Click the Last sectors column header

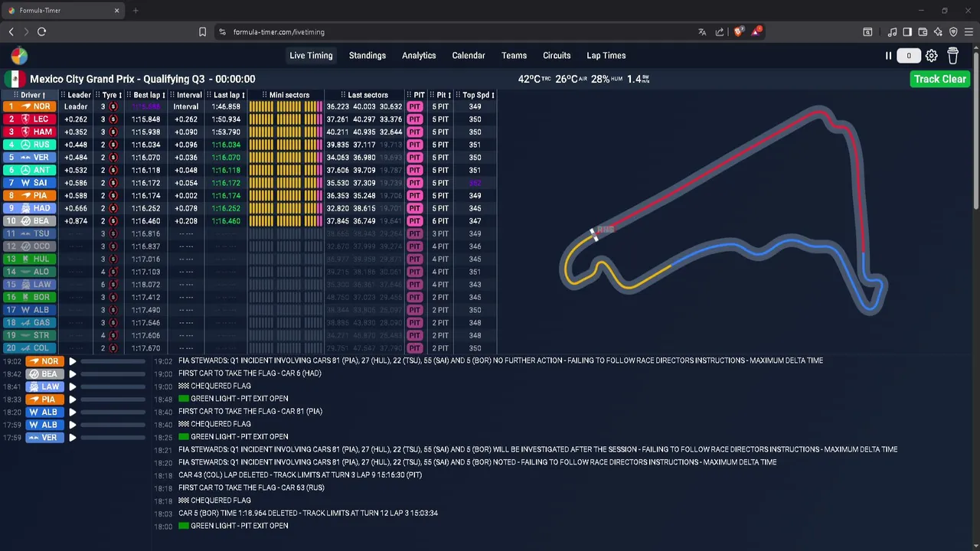coord(364,95)
